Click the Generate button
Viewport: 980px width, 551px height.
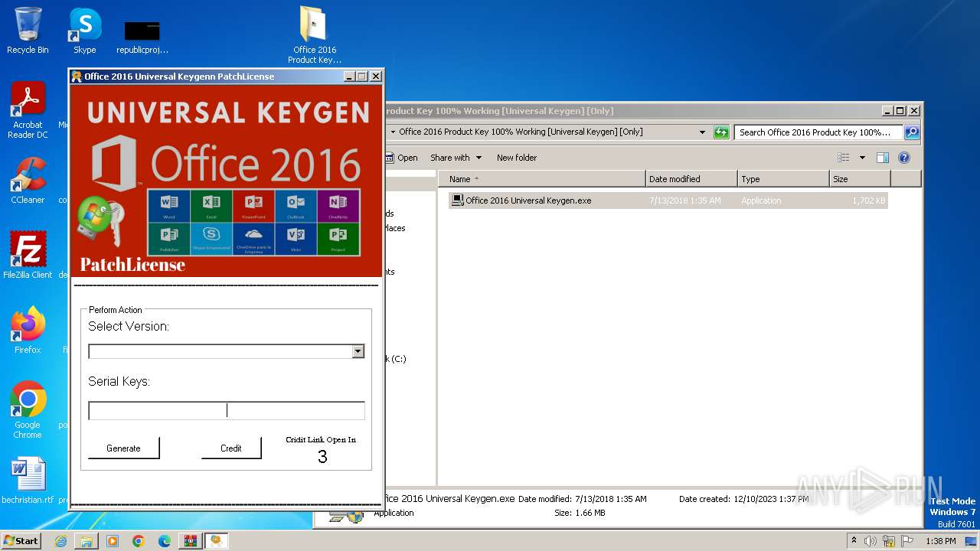coord(123,448)
